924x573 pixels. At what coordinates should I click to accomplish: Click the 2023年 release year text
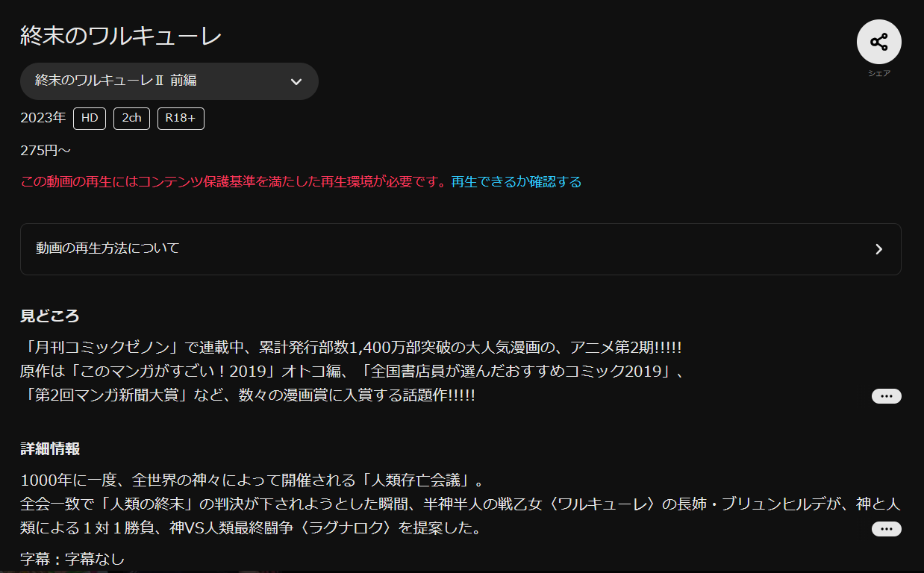coord(43,119)
